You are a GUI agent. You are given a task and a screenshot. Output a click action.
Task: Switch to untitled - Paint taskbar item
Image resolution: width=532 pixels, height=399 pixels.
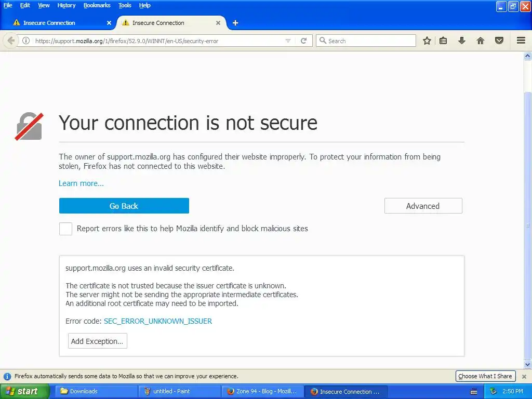click(x=179, y=392)
